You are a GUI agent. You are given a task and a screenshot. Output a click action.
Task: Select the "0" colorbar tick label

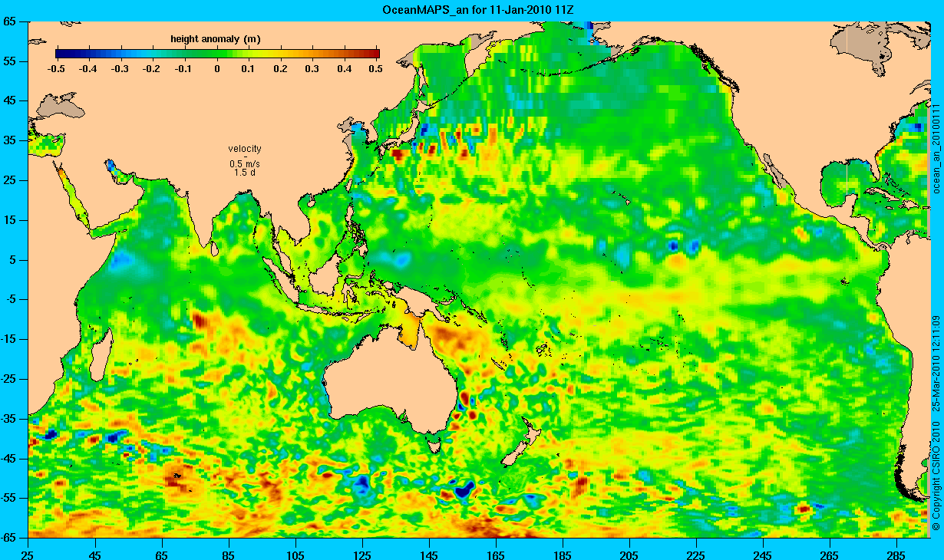(218, 69)
